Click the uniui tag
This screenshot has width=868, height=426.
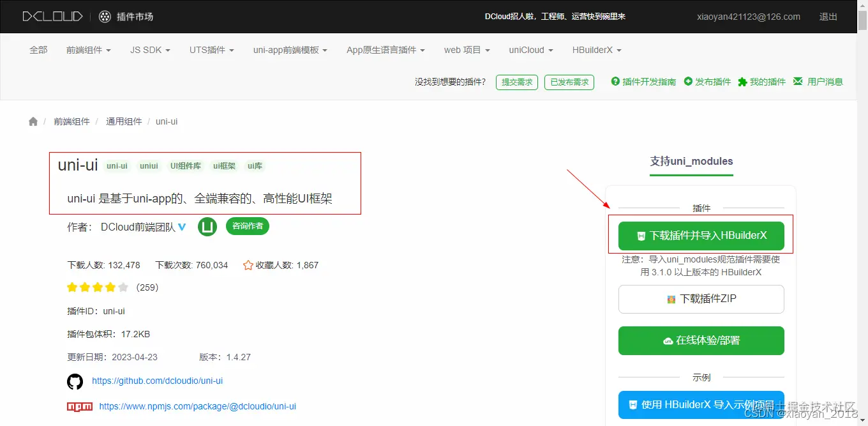tap(149, 166)
